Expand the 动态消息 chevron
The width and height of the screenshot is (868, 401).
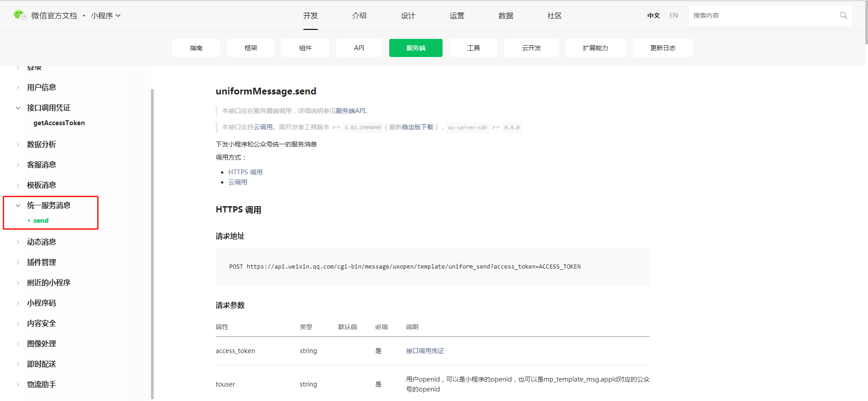pos(18,242)
